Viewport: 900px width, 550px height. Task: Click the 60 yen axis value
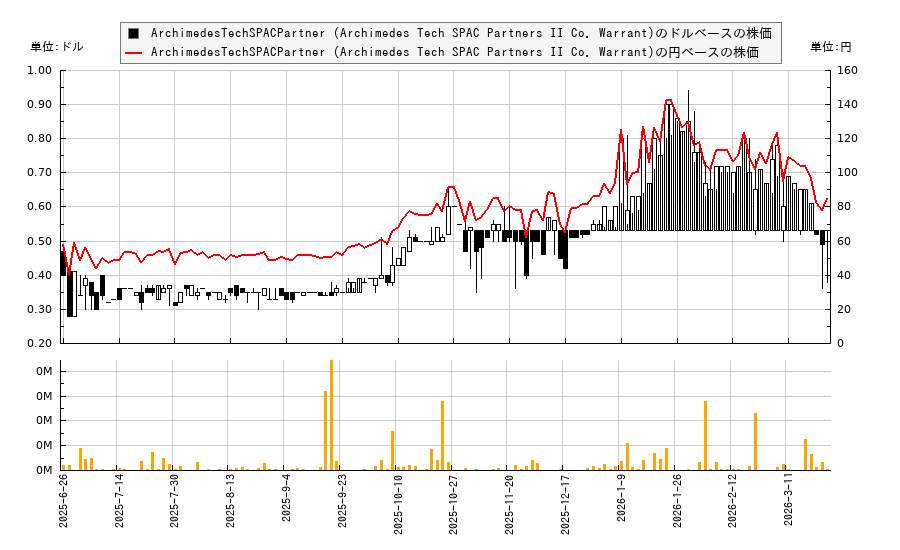coord(845,241)
